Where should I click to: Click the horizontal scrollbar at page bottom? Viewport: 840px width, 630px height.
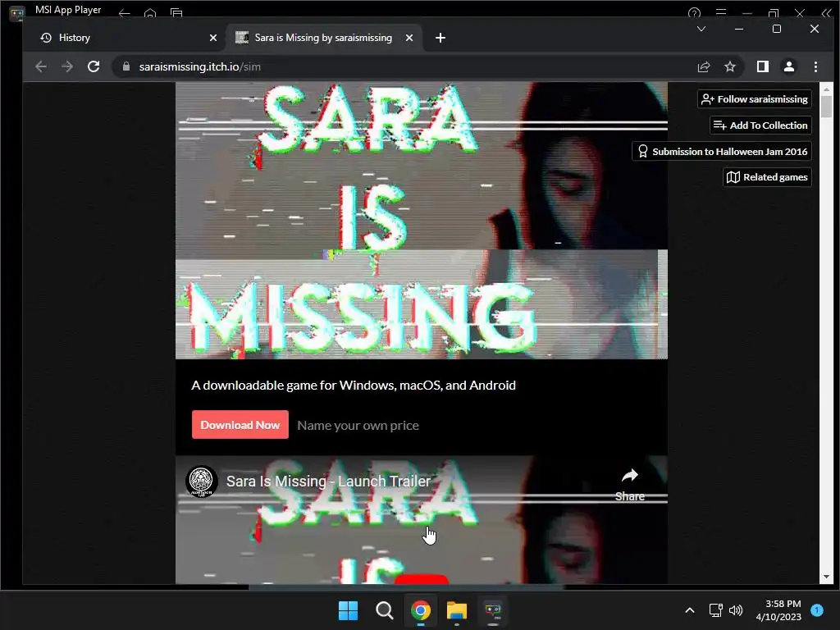pyautogui.click(x=406, y=587)
